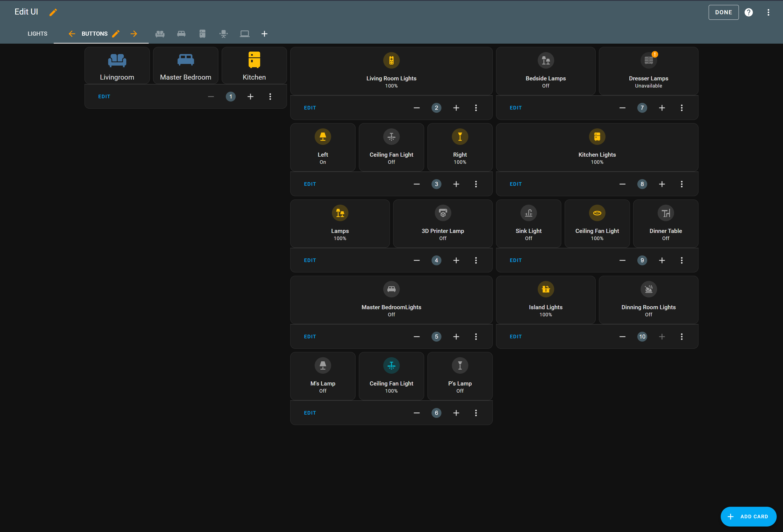Image resolution: width=783 pixels, height=532 pixels.
Task: Open the top-right dashboard overflow menu
Action: coord(768,12)
